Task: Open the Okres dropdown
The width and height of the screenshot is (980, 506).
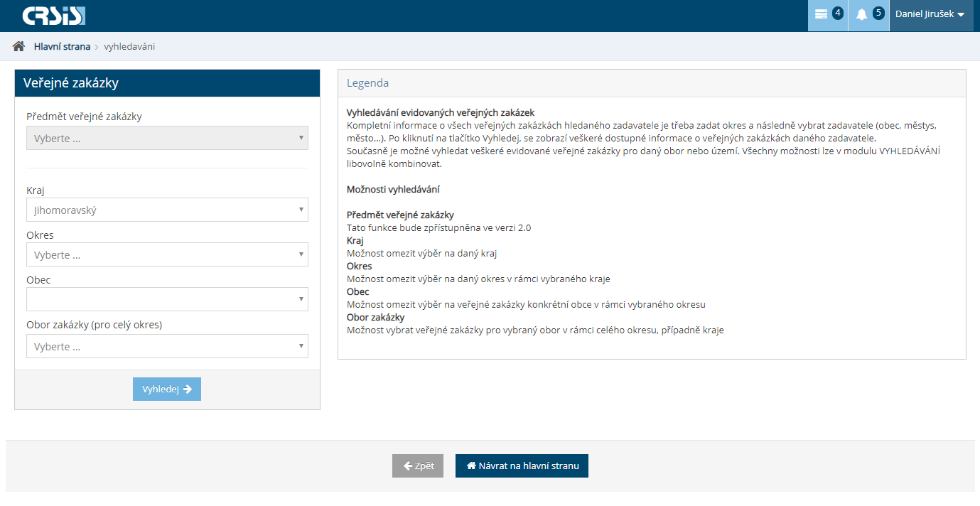Action: (x=167, y=254)
